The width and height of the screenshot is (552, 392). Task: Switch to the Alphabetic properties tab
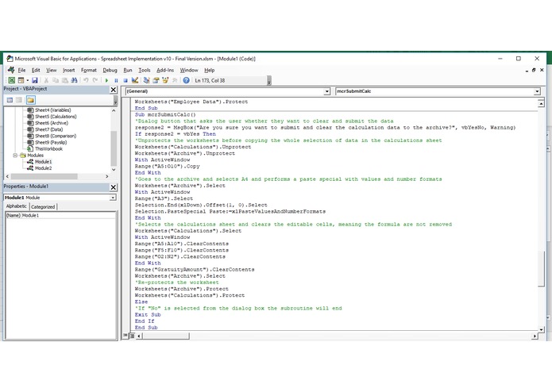(x=16, y=206)
